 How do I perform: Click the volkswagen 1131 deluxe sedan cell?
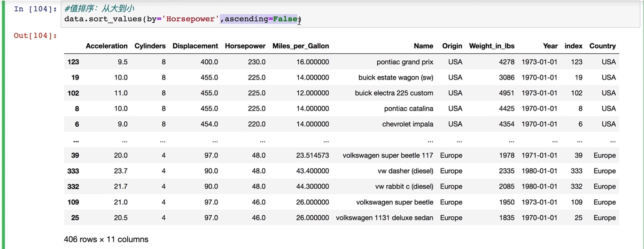point(384,217)
